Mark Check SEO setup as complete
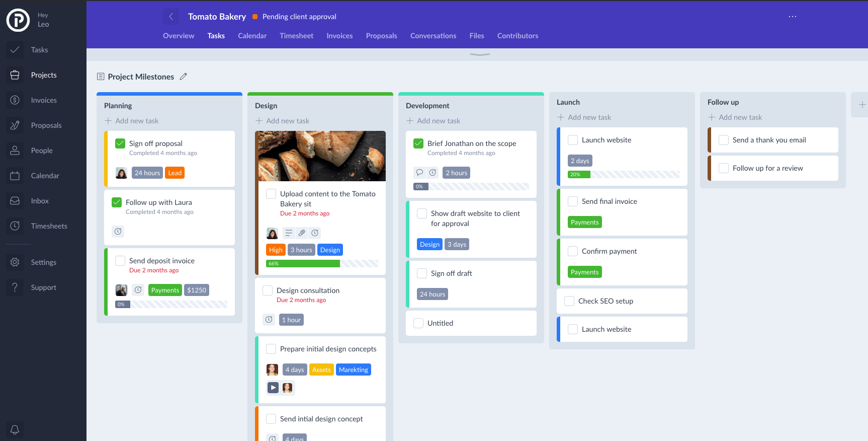 click(569, 301)
